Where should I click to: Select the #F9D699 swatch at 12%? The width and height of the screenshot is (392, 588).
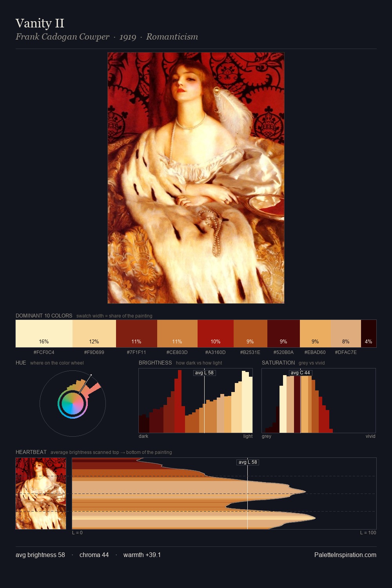tap(94, 334)
